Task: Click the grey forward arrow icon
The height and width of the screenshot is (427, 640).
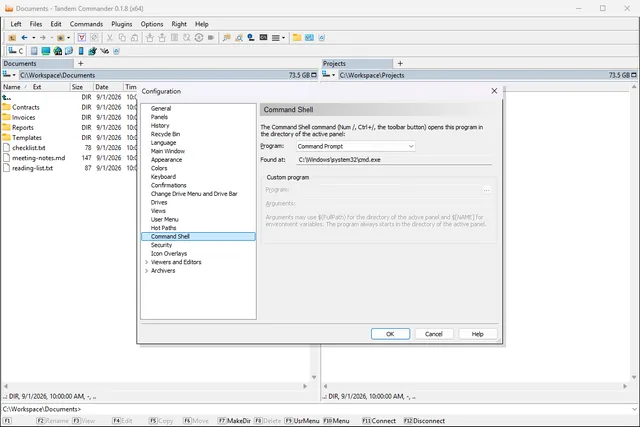Action: point(42,38)
